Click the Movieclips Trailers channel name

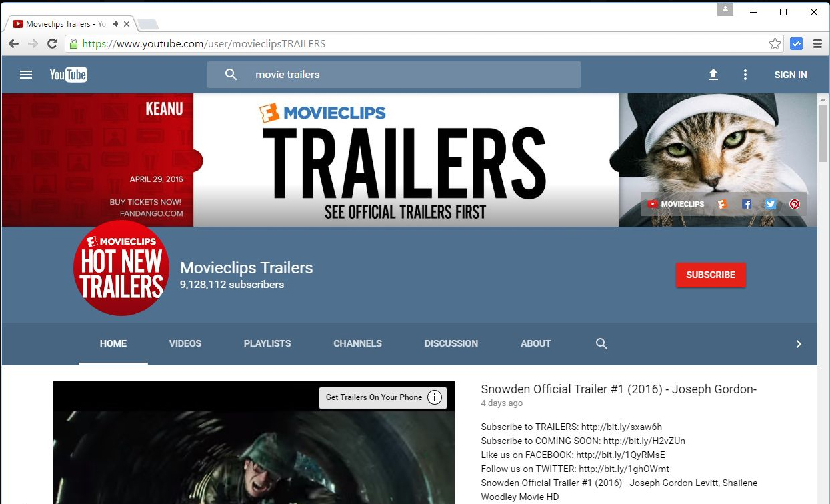(247, 268)
